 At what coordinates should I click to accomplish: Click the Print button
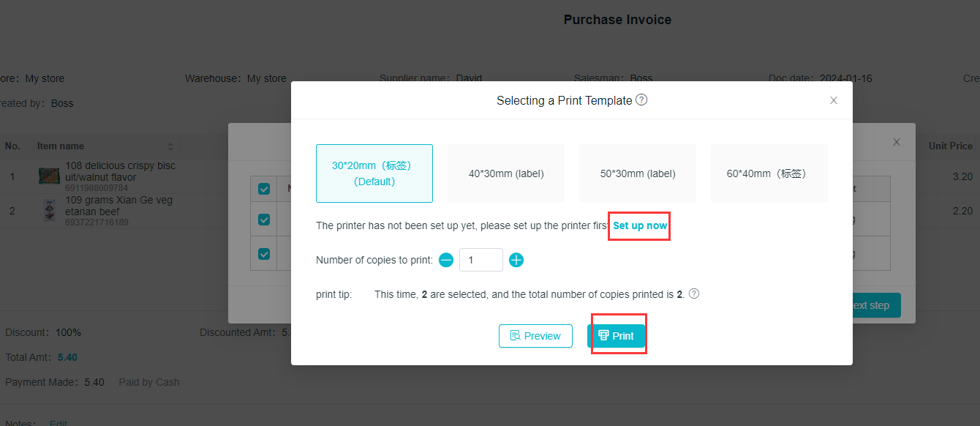tap(616, 336)
